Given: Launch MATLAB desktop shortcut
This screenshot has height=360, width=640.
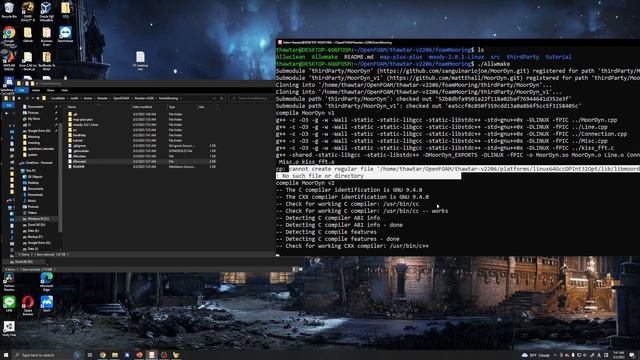Looking at the screenshot, I should (9, 60).
